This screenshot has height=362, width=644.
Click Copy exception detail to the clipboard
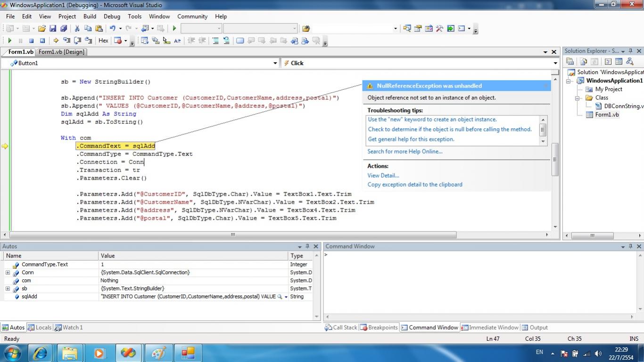coord(415,185)
